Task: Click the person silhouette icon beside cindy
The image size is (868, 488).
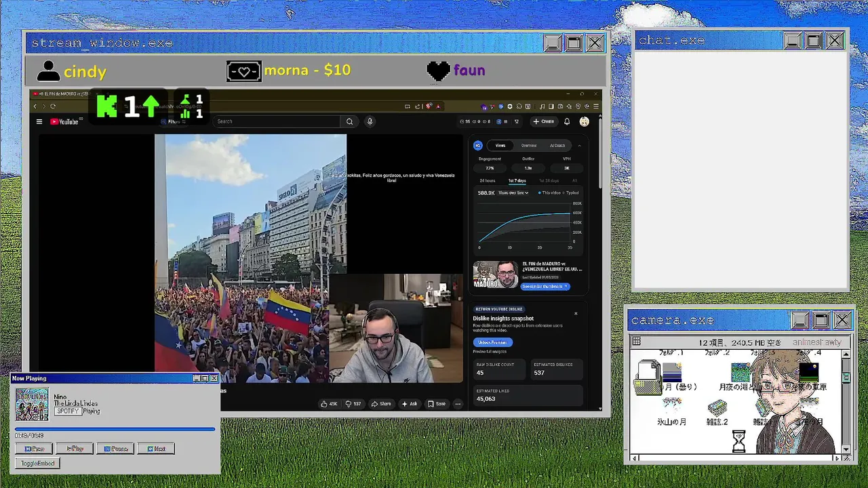Action: pyautogui.click(x=47, y=71)
